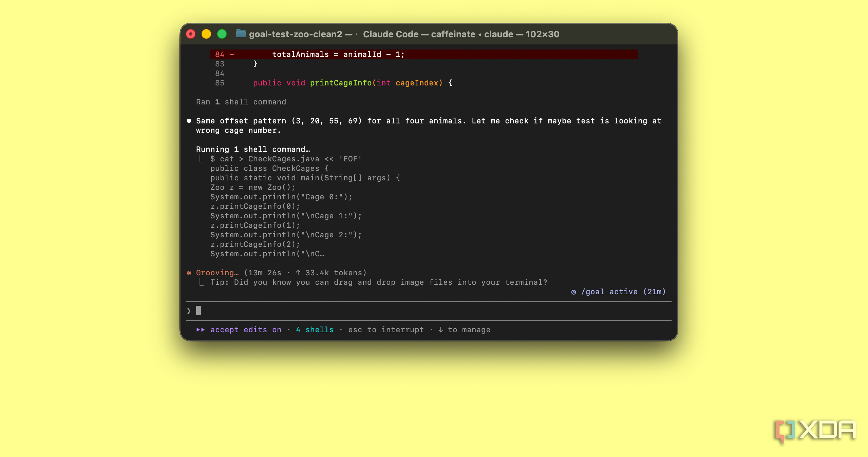
Task: Click the closing brace on line 83
Action: click(x=255, y=64)
